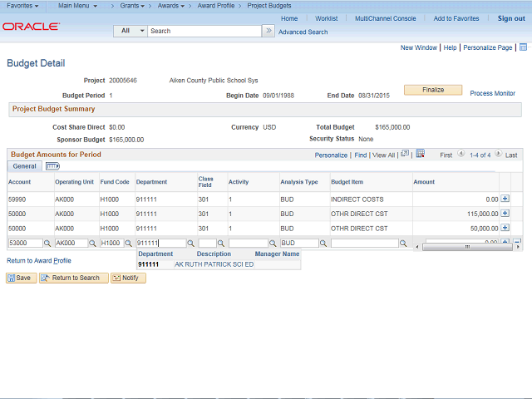Image resolution: width=532 pixels, height=399 pixels.
Task: Select the General tab
Action: tap(24, 166)
